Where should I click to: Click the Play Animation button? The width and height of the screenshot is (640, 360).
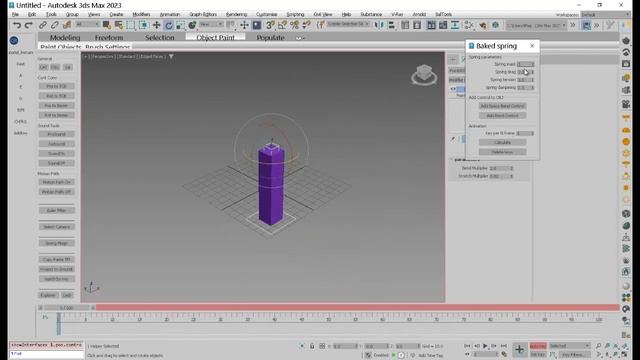pyautogui.click(x=485, y=346)
